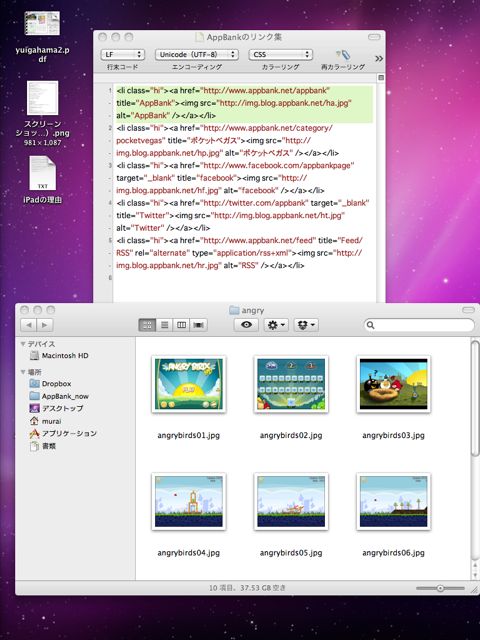
Task: Select the iPadの理由 TXT file icon
Action: coord(42,173)
